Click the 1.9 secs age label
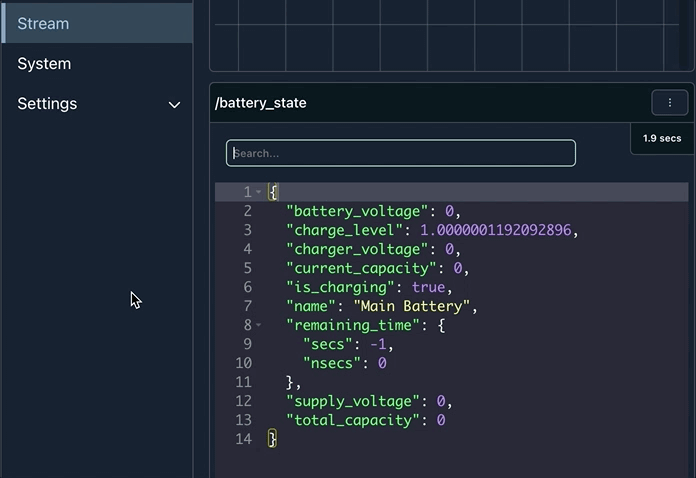696x478 pixels. [662, 138]
